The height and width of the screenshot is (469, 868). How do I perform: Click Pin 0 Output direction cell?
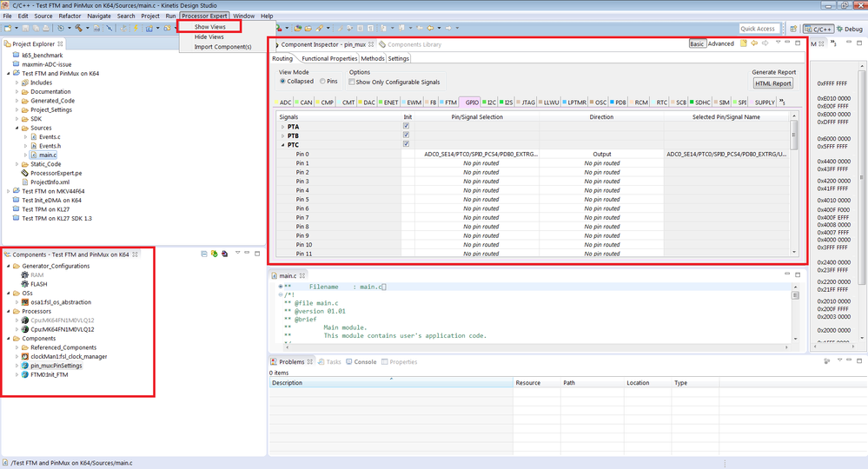tap(601, 154)
